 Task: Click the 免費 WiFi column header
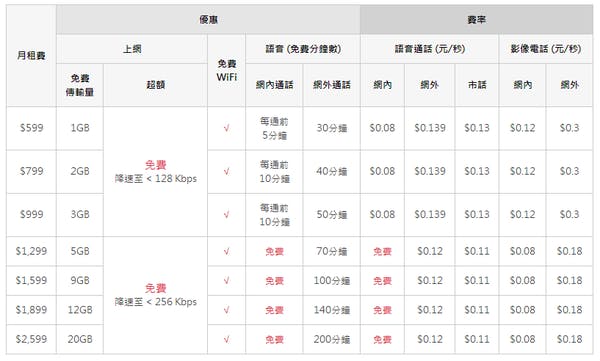227,70
